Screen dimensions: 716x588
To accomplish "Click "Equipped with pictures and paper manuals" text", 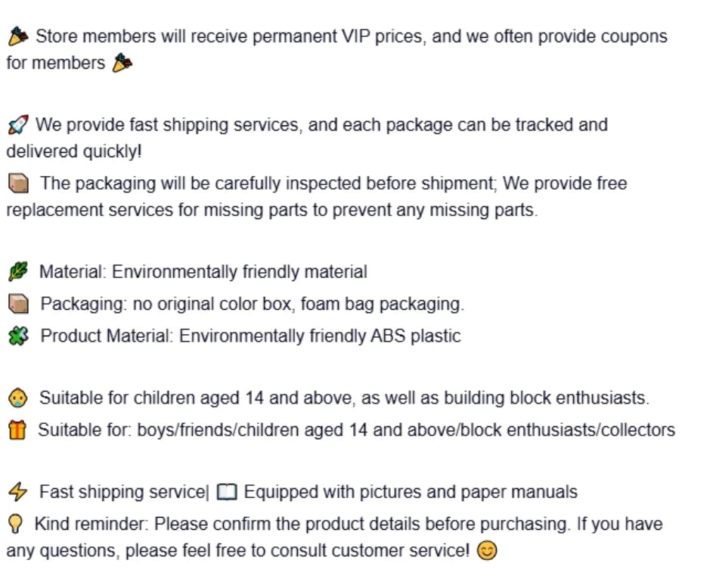I will coord(411,492).
